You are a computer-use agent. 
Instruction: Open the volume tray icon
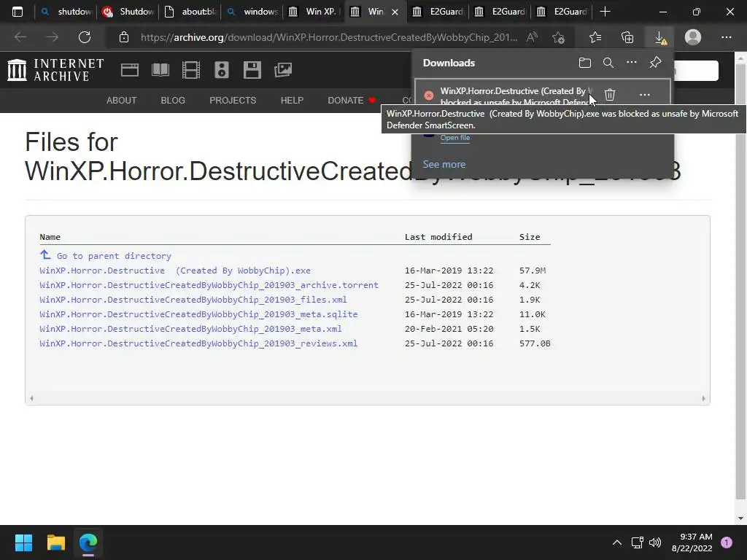pyautogui.click(x=655, y=542)
